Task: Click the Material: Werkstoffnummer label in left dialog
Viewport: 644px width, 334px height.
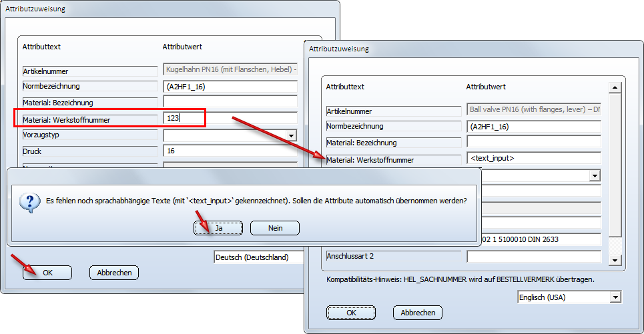Action: (90, 120)
